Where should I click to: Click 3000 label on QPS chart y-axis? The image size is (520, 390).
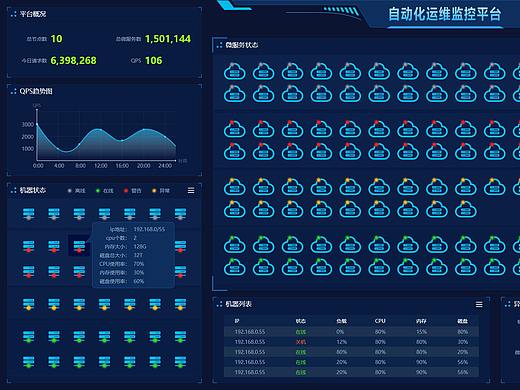point(28,124)
